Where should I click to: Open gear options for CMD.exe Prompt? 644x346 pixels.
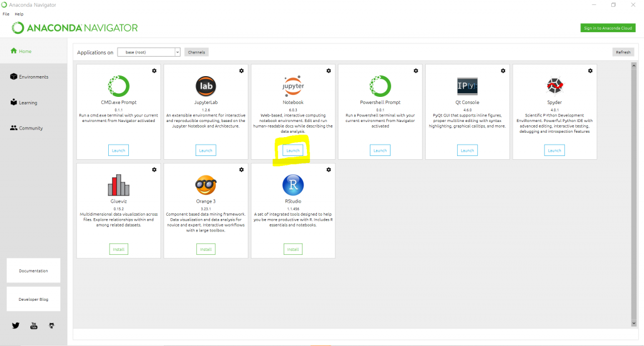point(154,70)
